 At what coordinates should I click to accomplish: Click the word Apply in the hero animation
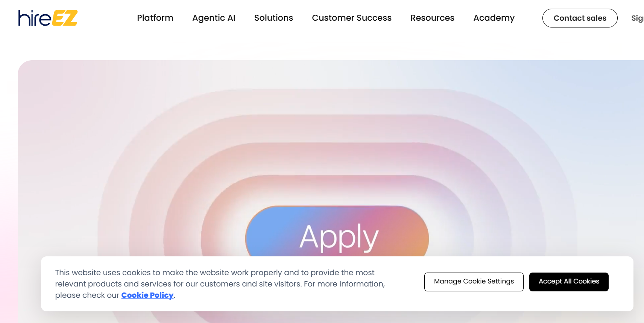point(339,237)
